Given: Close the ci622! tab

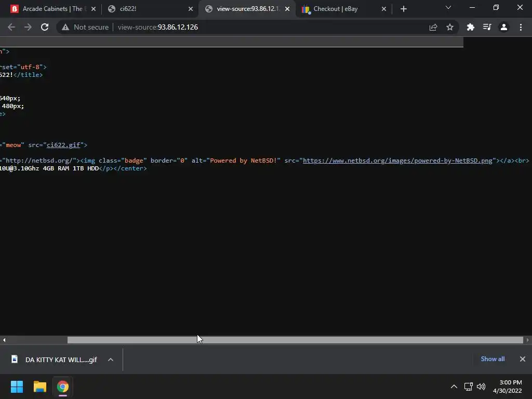Looking at the screenshot, I should tap(190, 9).
